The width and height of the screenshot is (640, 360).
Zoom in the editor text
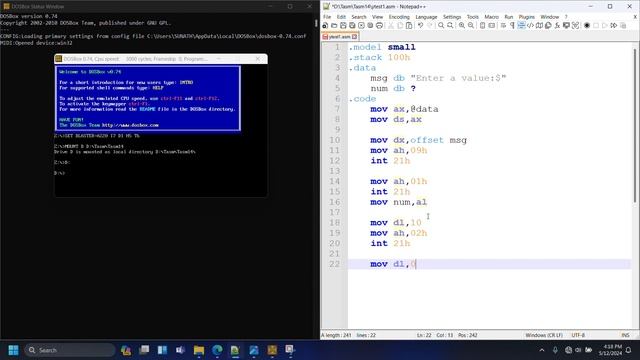462,25
